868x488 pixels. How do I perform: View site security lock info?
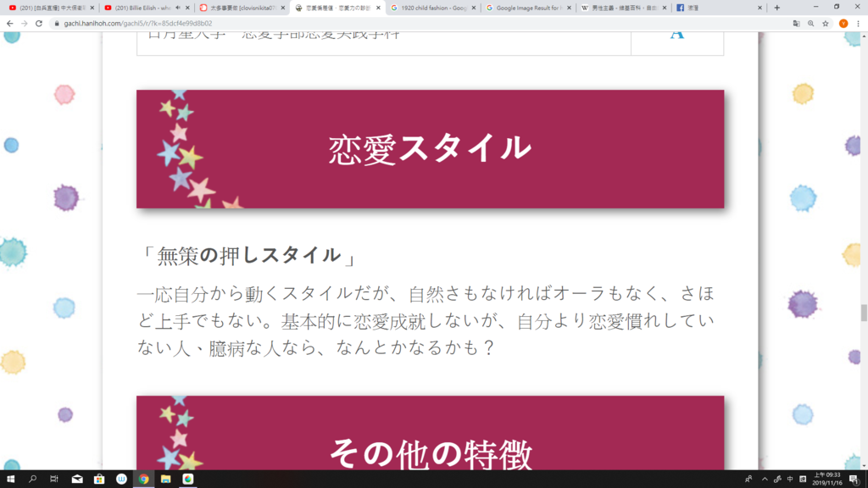click(57, 23)
